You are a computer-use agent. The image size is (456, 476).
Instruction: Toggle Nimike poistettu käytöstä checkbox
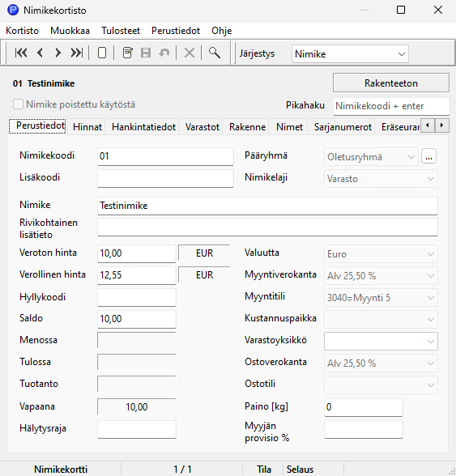[18, 104]
